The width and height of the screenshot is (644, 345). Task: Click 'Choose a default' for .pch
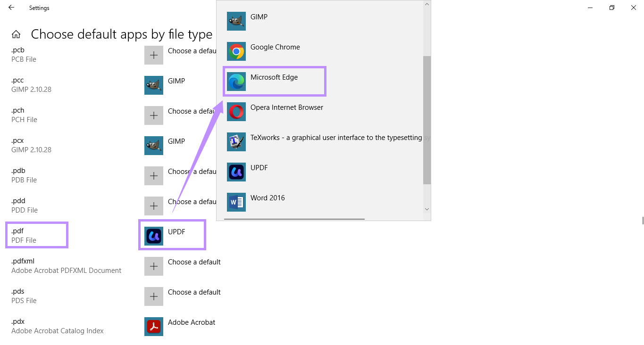click(x=192, y=111)
